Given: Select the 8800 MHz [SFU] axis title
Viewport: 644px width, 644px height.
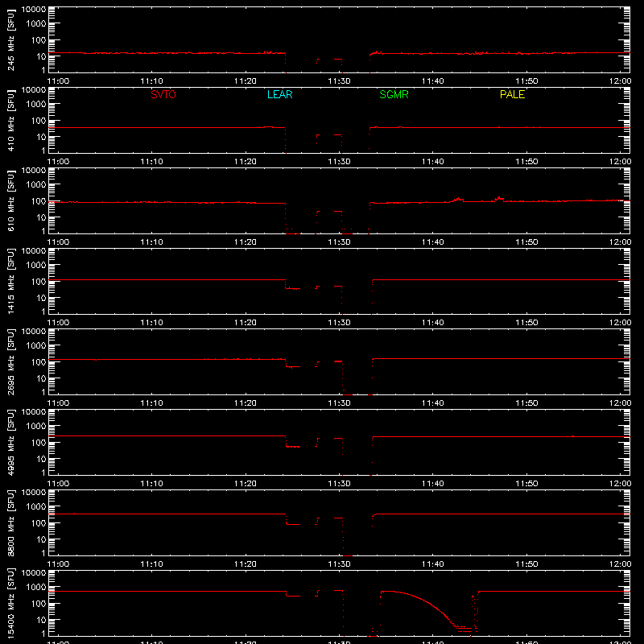Looking at the screenshot, I should [11, 522].
